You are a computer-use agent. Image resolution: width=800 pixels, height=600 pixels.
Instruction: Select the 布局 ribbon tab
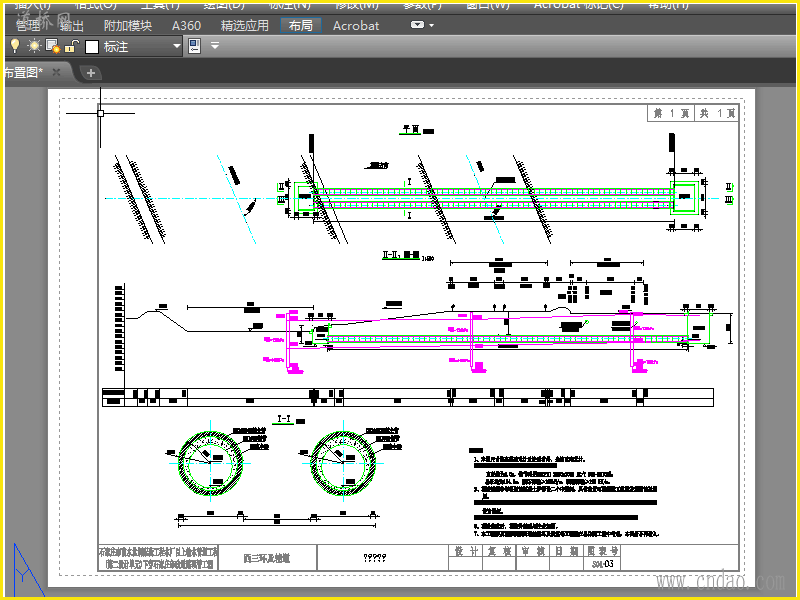click(301, 26)
